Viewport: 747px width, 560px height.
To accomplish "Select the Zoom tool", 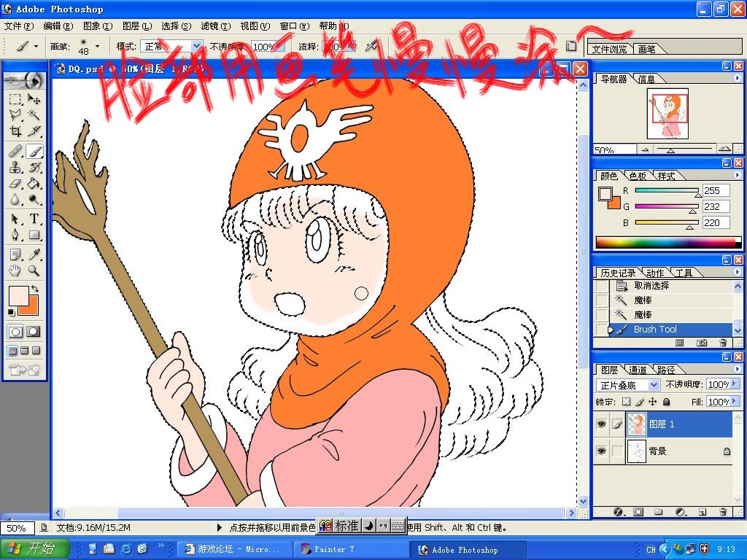I will click(x=34, y=271).
